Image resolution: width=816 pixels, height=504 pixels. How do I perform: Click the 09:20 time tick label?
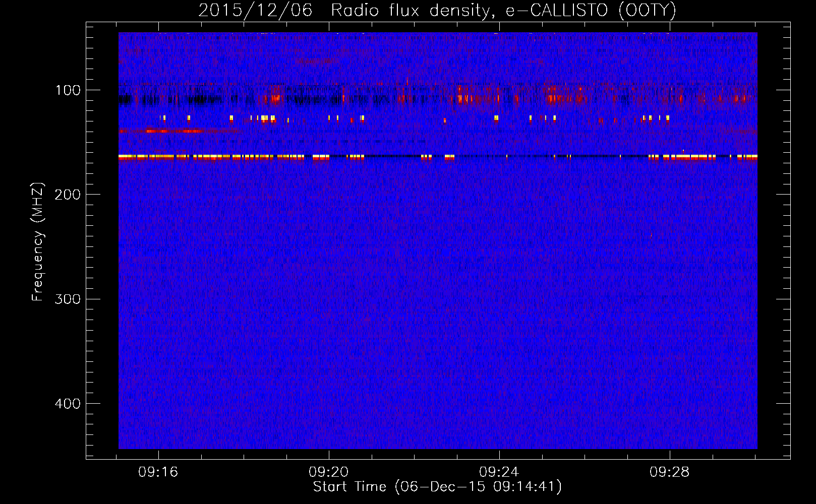(x=329, y=472)
